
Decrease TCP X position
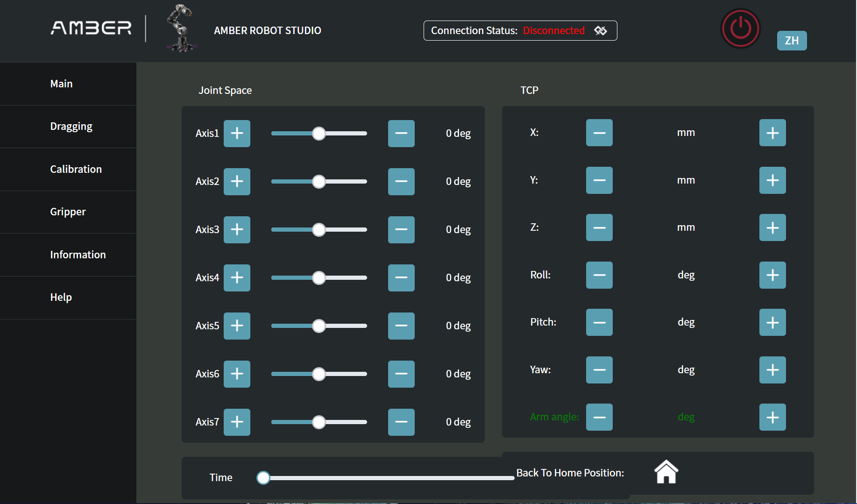tap(599, 133)
